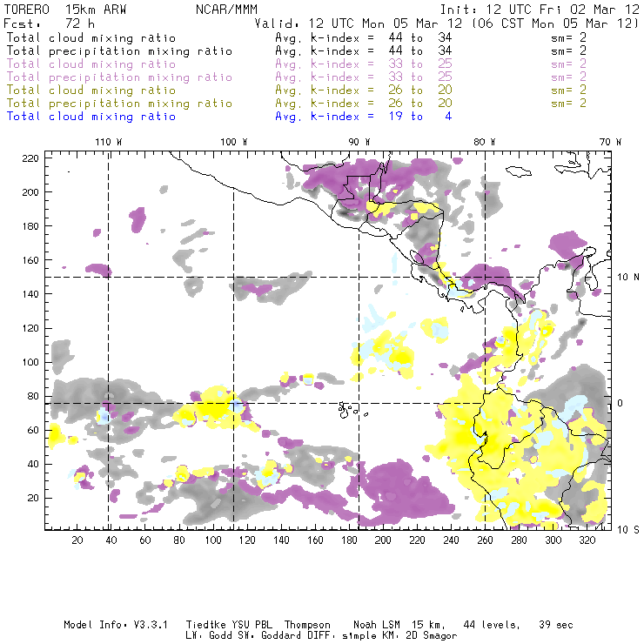
Task: Click the x-axis tick label "240"
Action: (451, 540)
